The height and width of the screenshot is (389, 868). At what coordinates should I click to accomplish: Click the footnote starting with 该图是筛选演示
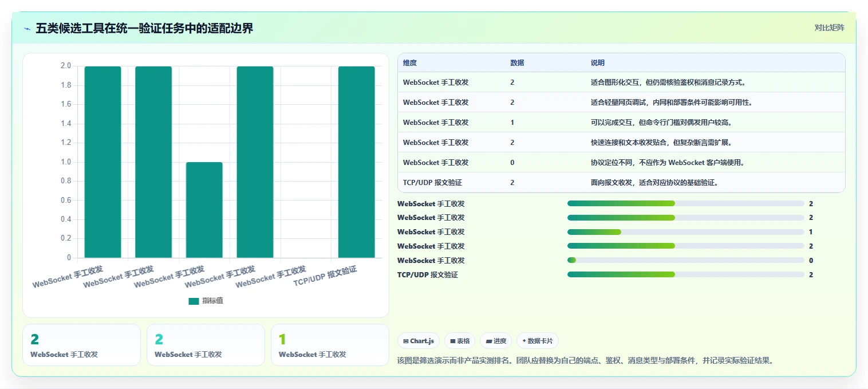tap(585, 361)
